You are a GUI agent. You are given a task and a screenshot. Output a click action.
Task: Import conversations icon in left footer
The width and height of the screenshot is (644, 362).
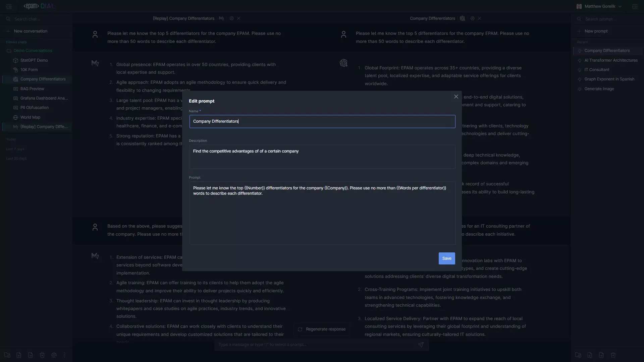click(x=19, y=355)
